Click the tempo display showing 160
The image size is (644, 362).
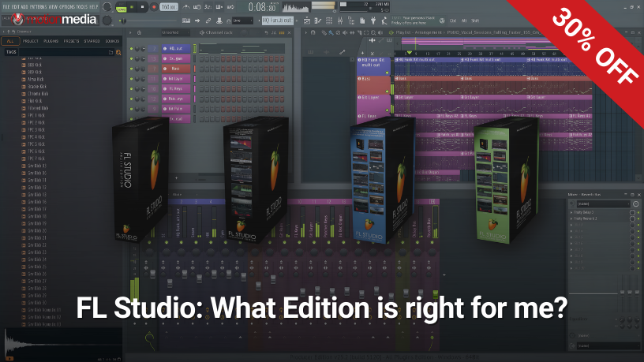[x=168, y=7]
